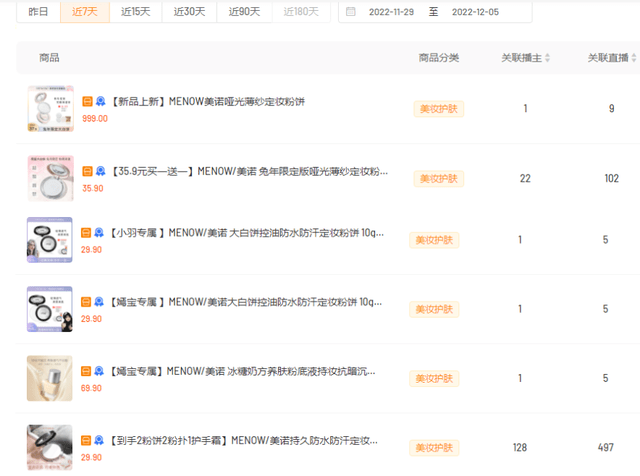
Task: Open 【到手2粉饼2粉扑1护手霜】 product title
Action: [244, 440]
